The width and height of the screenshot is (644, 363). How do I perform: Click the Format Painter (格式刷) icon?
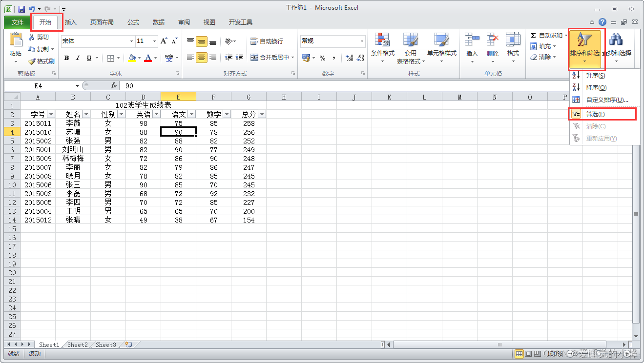coord(32,61)
